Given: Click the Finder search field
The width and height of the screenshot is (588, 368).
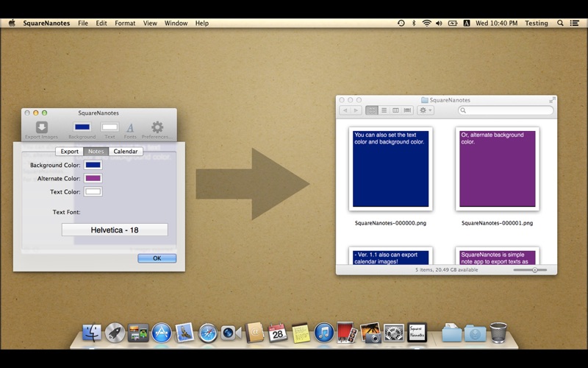Looking at the screenshot, I should tap(506, 110).
